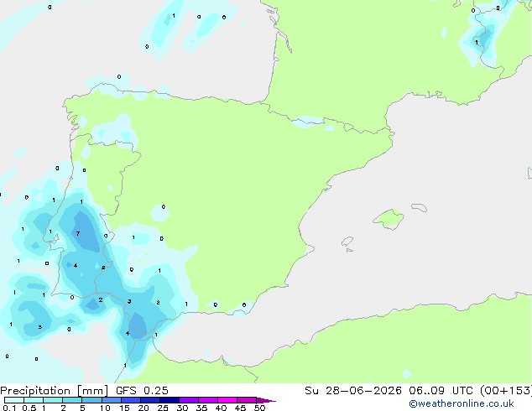The image size is (532, 411).
Task: Click the '06..09 UTC' time text
Action: tap(441, 391)
